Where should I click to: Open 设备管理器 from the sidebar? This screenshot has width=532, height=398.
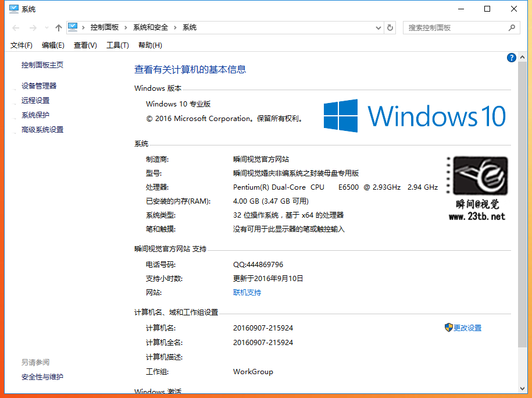[39, 86]
